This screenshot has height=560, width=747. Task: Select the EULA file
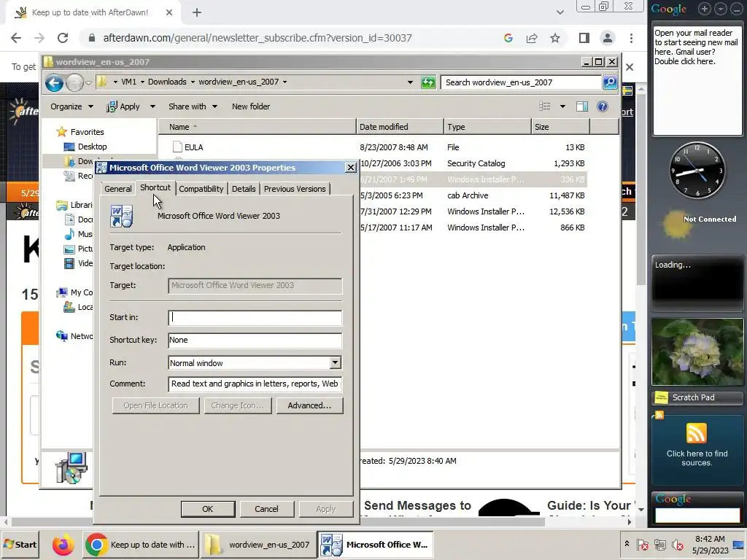[193, 147]
